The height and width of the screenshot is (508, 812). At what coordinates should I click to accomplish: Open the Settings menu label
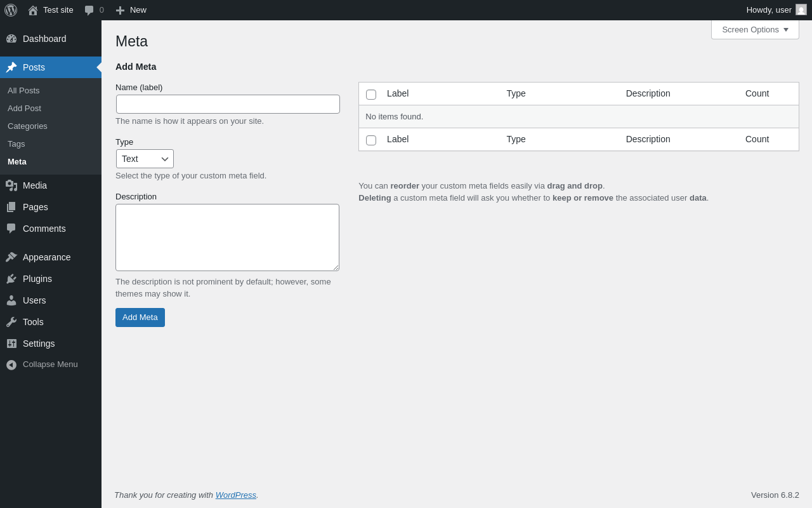(39, 344)
